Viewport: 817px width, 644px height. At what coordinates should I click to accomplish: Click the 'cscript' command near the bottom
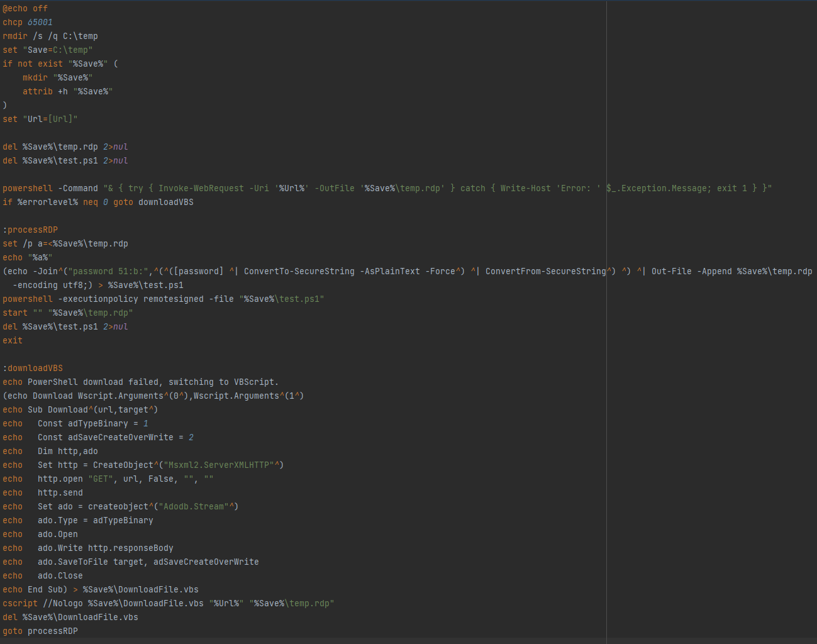point(20,603)
